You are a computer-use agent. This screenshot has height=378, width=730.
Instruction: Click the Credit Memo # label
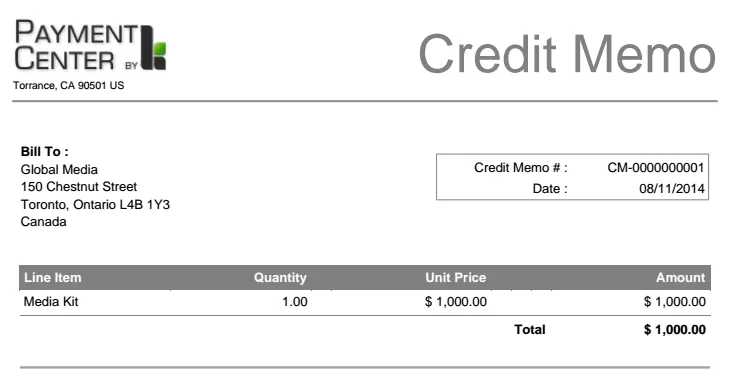click(x=520, y=168)
